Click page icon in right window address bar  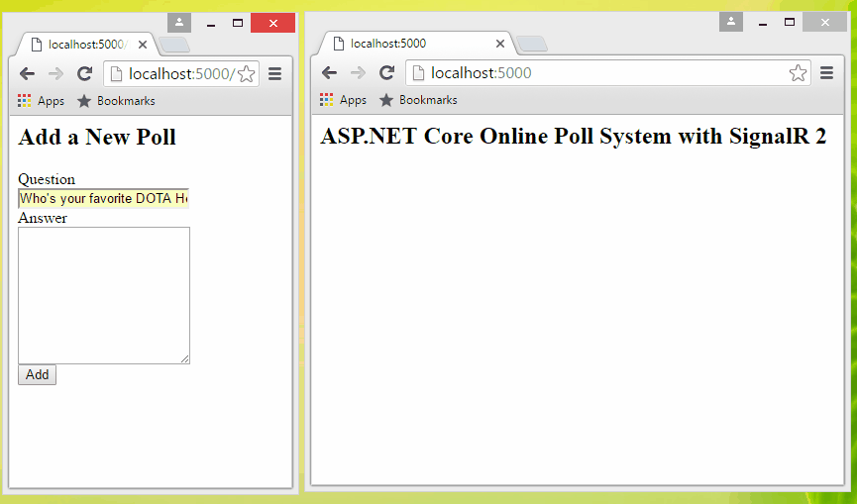418,72
